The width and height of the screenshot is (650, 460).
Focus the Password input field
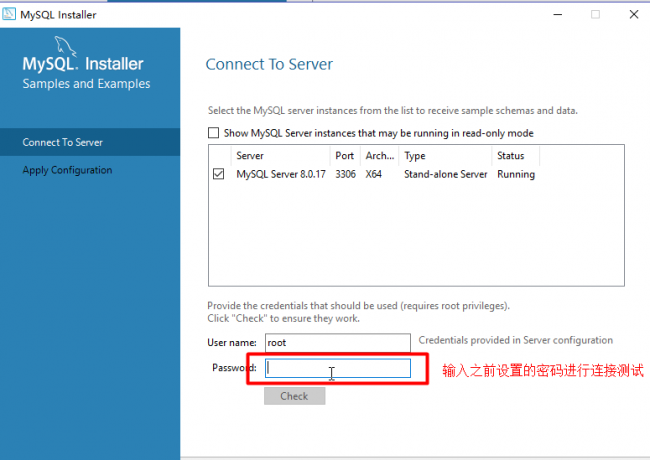click(338, 368)
